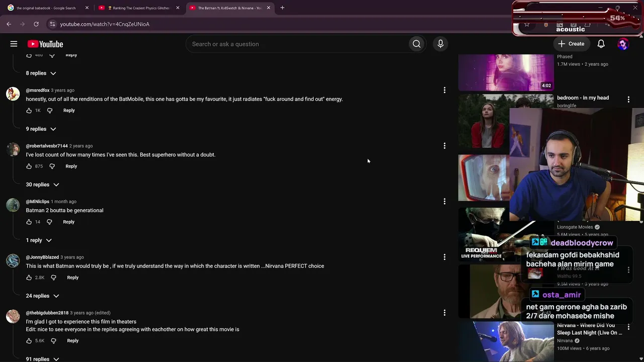This screenshot has width=644, height=362.
Task: Open the Phased video thumbnail (4:02)
Action: pos(506,72)
